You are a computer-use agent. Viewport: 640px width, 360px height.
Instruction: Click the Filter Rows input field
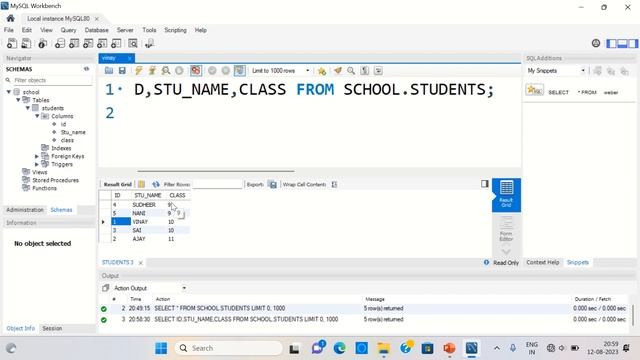coord(217,184)
